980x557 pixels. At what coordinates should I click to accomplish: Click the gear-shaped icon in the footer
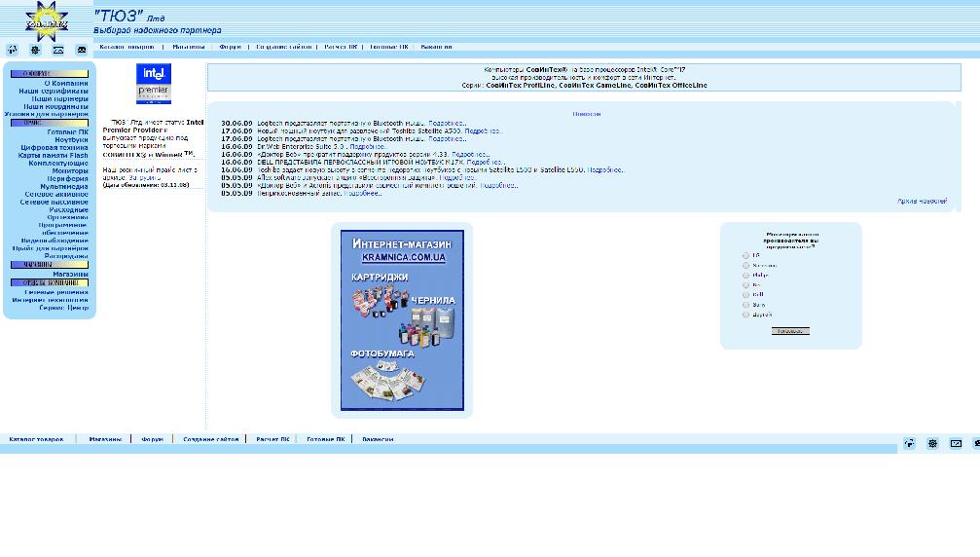(x=932, y=443)
